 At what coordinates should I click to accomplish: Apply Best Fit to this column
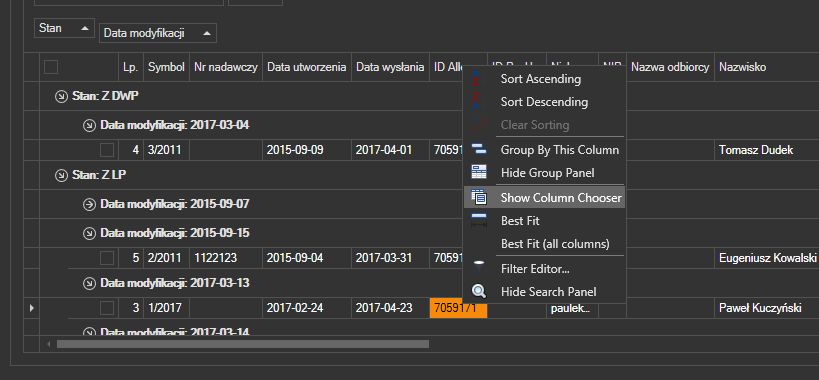point(544,221)
